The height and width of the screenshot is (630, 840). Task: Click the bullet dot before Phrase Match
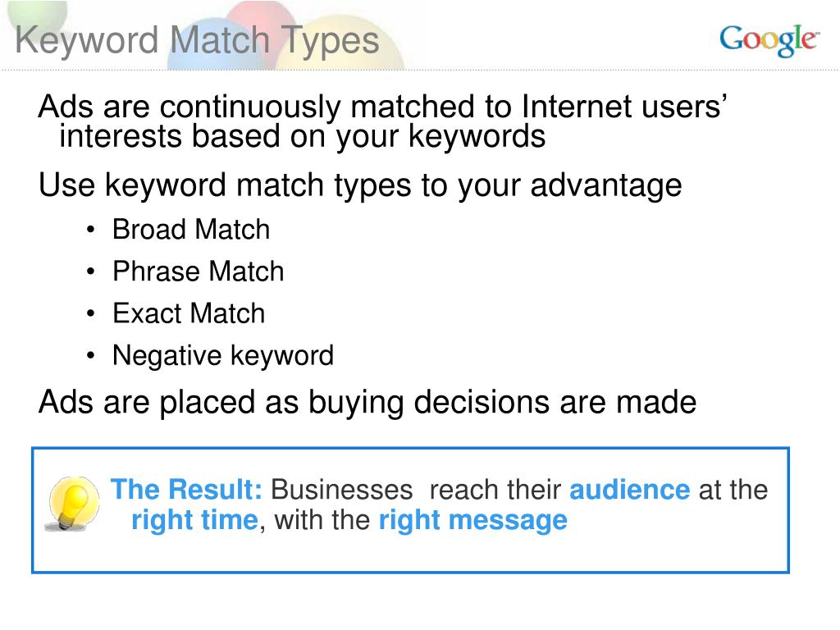90,272
